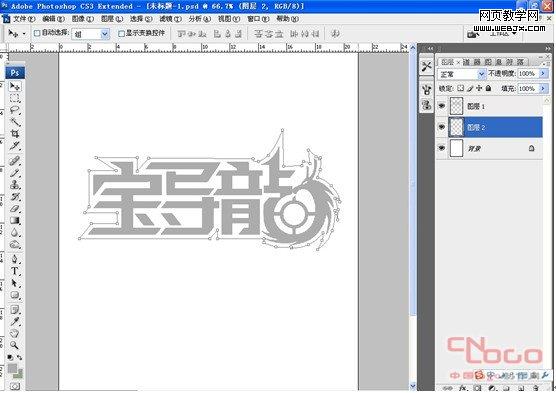The height and width of the screenshot is (393, 556).
Task: Click the fill 100% value field
Action: pyautogui.click(x=528, y=88)
